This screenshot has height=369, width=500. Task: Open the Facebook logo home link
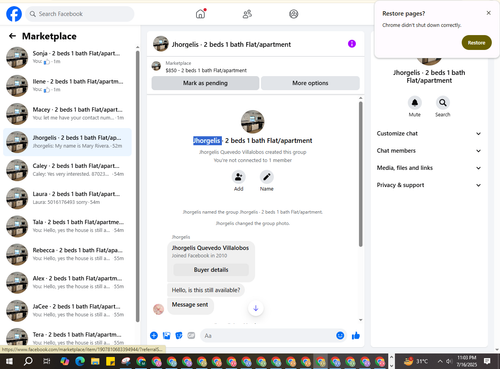[x=14, y=14]
